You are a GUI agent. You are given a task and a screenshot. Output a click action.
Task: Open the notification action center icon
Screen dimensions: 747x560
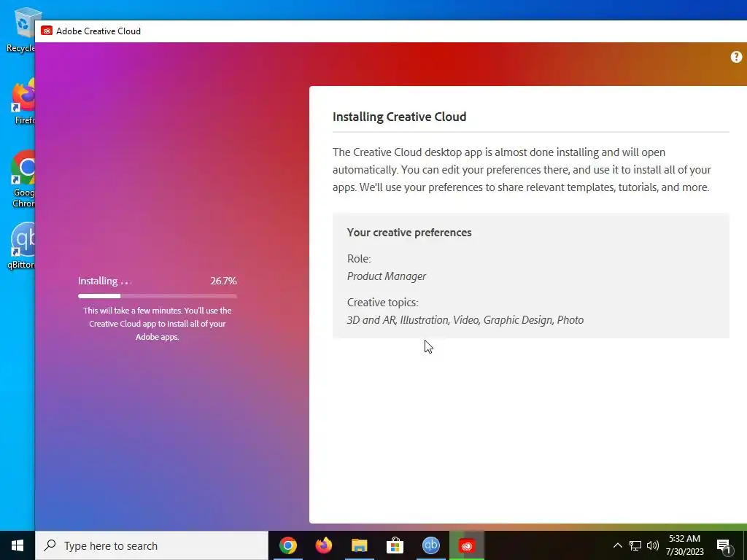click(x=724, y=546)
